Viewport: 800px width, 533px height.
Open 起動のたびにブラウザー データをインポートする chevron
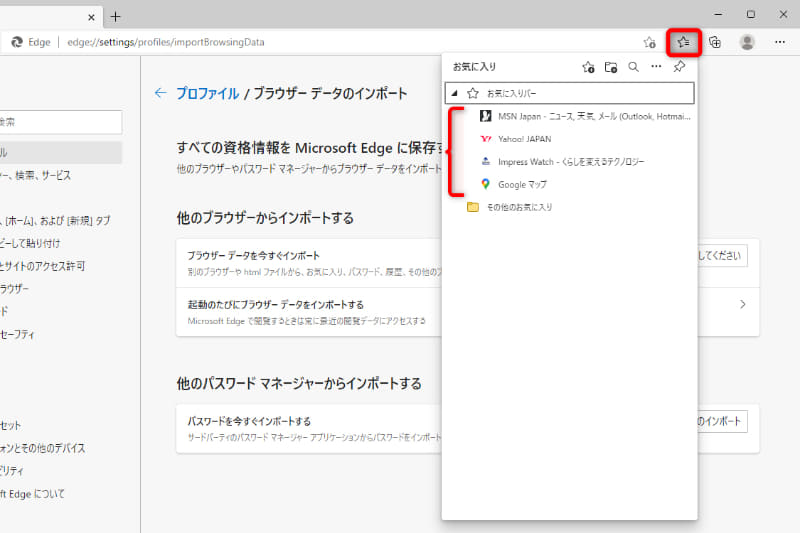coord(742,304)
